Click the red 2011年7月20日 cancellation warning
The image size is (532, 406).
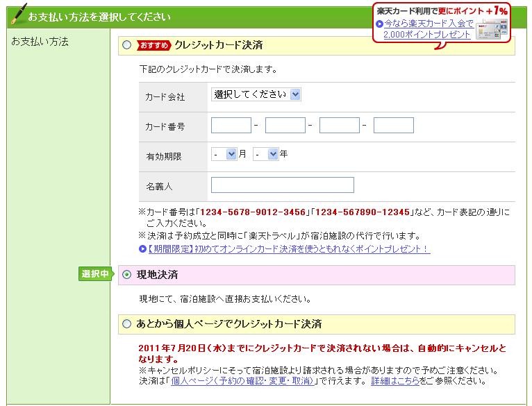coord(322,353)
